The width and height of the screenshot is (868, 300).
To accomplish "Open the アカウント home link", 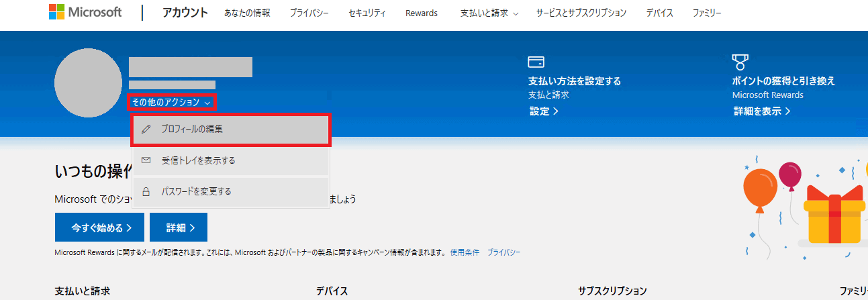I will [x=185, y=13].
